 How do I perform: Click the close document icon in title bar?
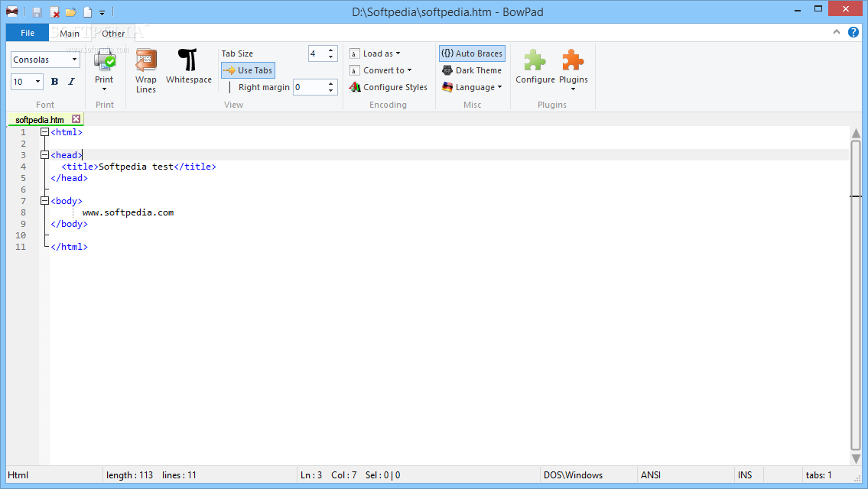[54, 11]
